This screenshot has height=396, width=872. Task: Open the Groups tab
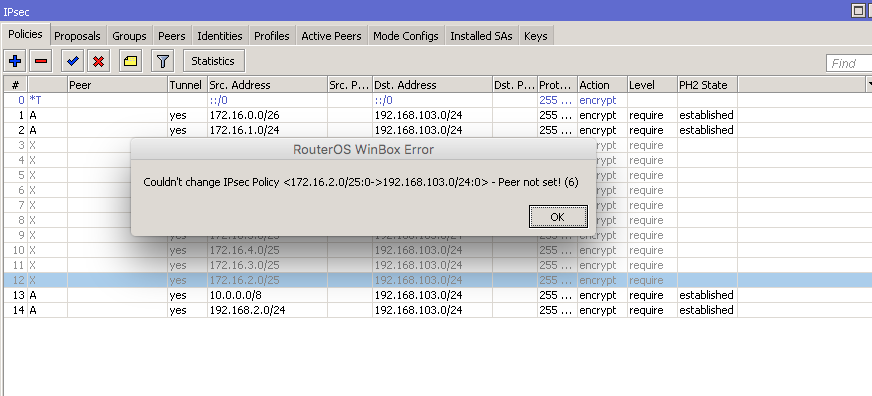tap(129, 36)
